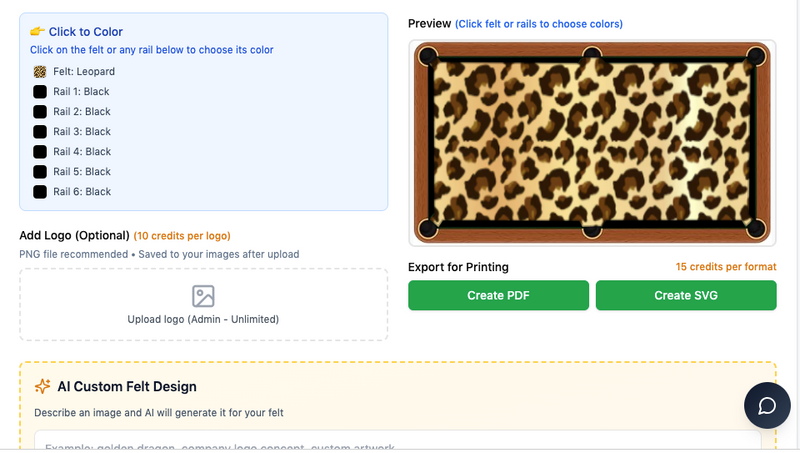Open the Rail 4 color swatch
The height and width of the screenshot is (453, 800).
coord(40,152)
